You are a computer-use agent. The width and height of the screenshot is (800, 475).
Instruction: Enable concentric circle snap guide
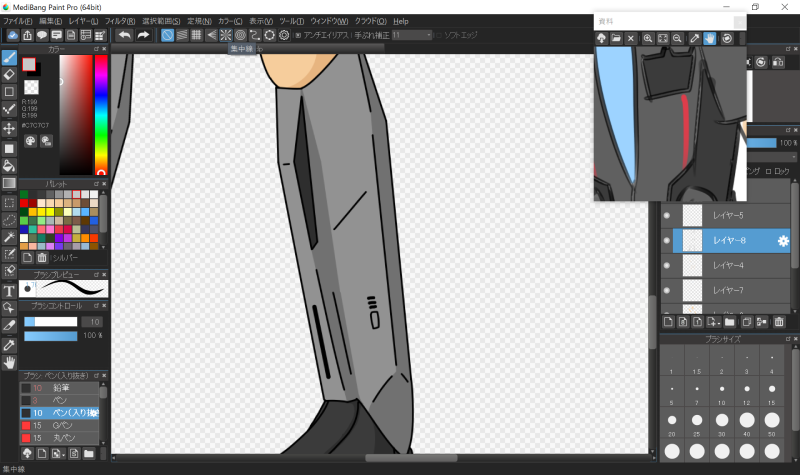pos(240,35)
